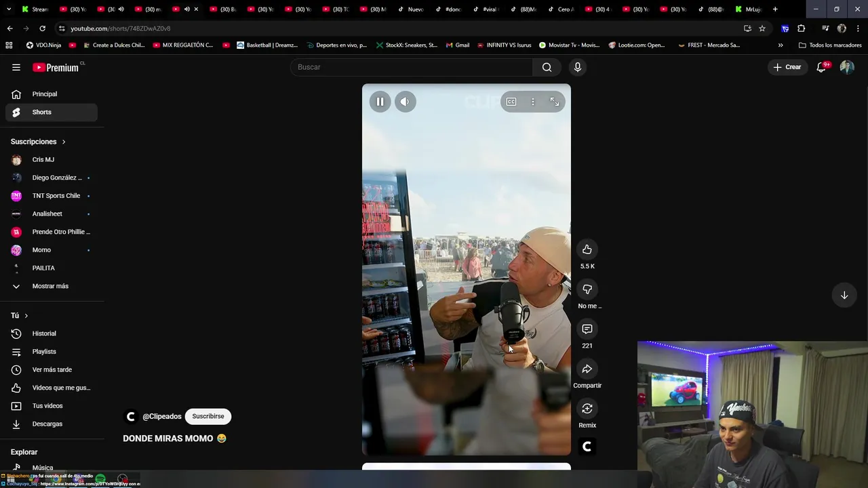
Task: Open Historial watch history
Action: 52,333
